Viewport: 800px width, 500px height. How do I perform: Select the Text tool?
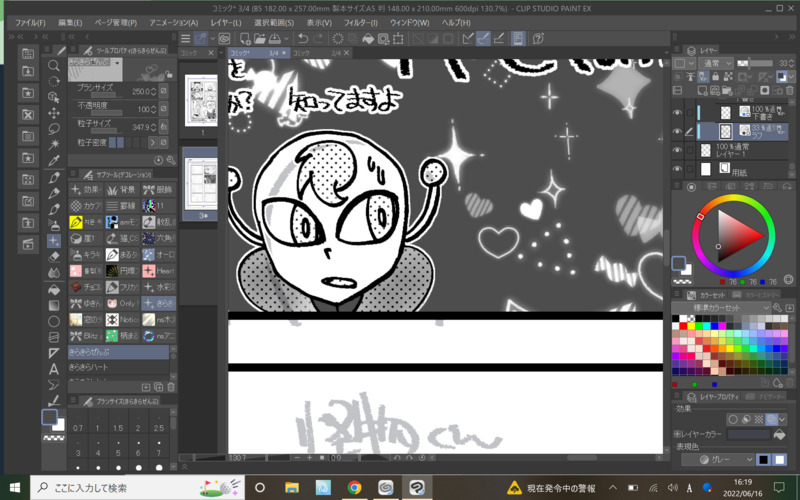click(54, 369)
